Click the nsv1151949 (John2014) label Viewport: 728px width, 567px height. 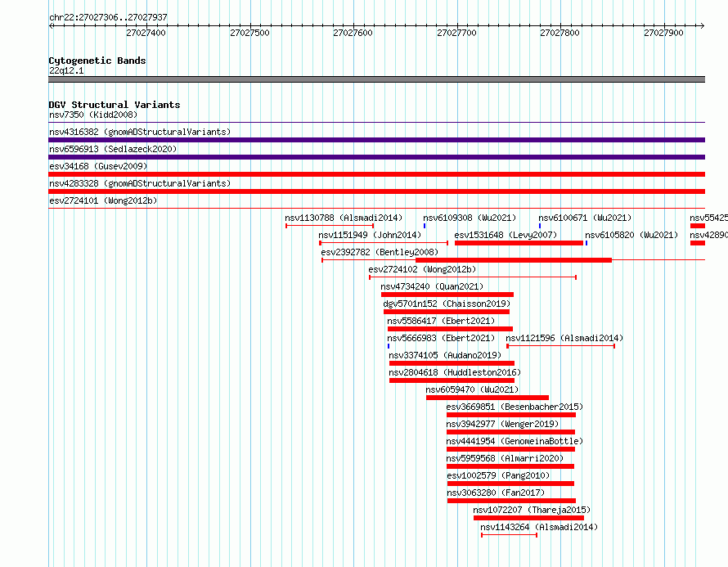370,235
